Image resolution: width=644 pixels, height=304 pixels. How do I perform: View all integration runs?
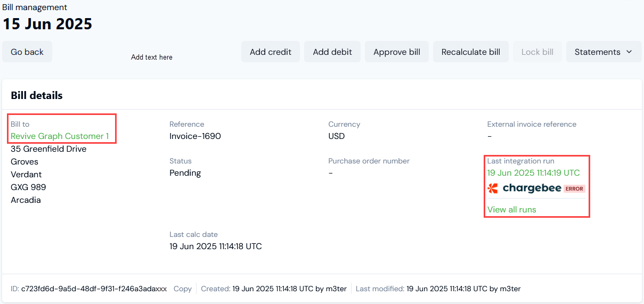coord(512,210)
